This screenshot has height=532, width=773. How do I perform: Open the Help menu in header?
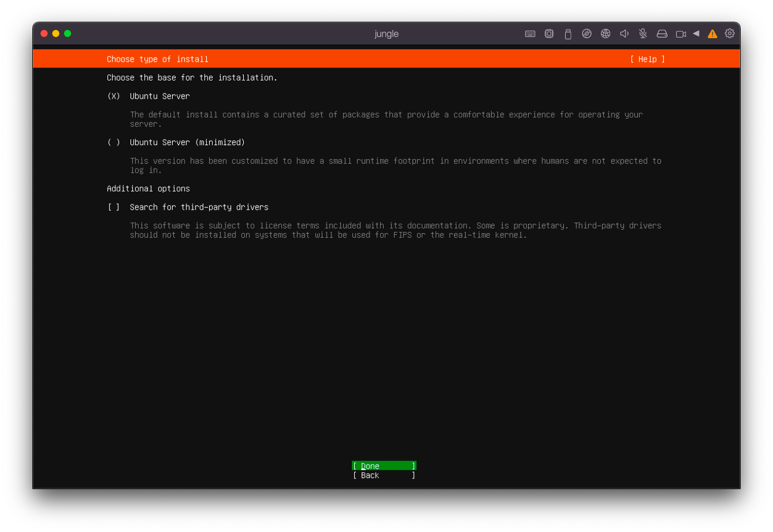tap(647, 59)
